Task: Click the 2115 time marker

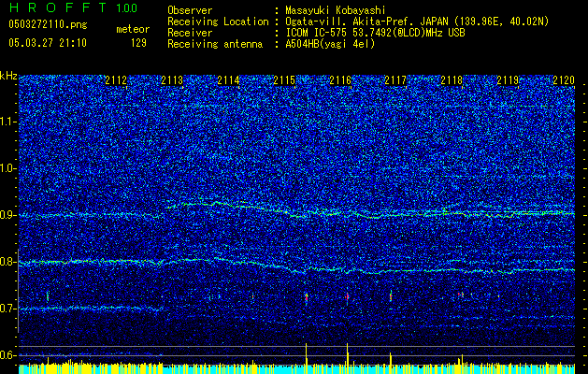Action: click(284, 80)
